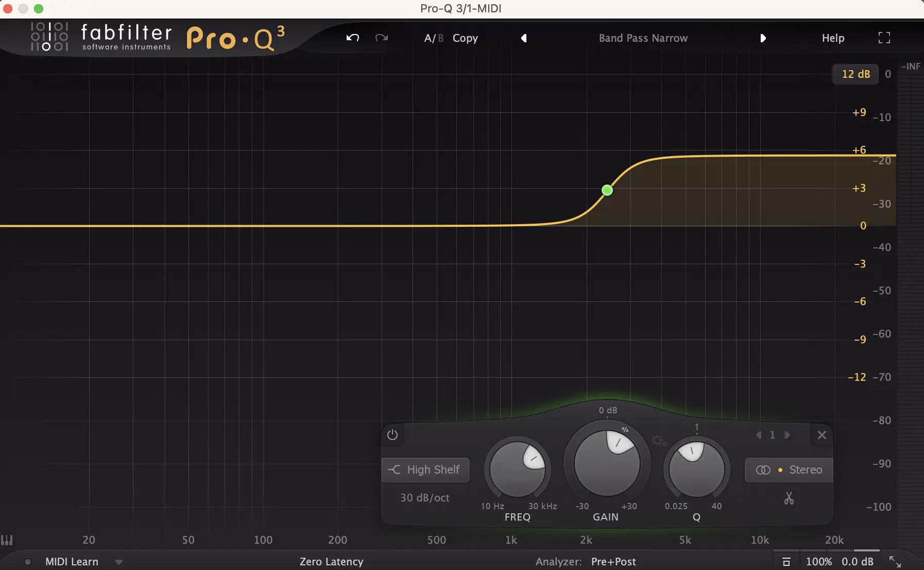
Task: Enable MIDI Learn indicator
Action: point(28,562)
